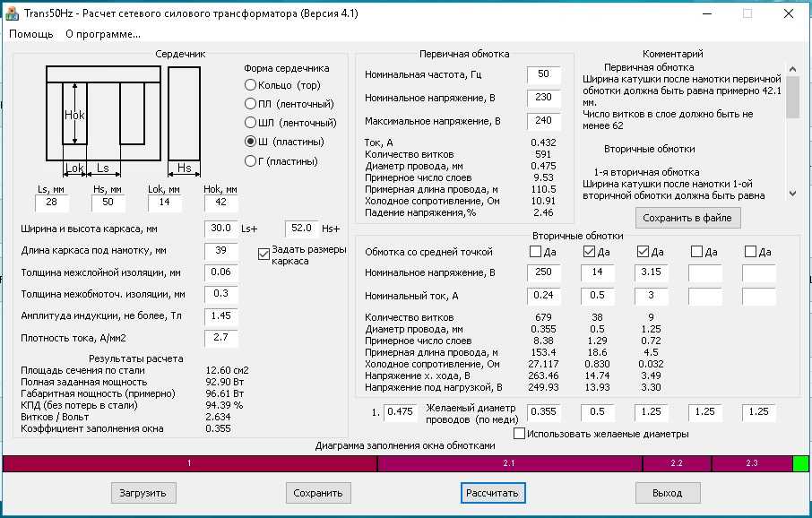The width and height of the screenshot is (812, 518).
Task: Click empty current field of fifth secondary winding
Action: [758, 296]
